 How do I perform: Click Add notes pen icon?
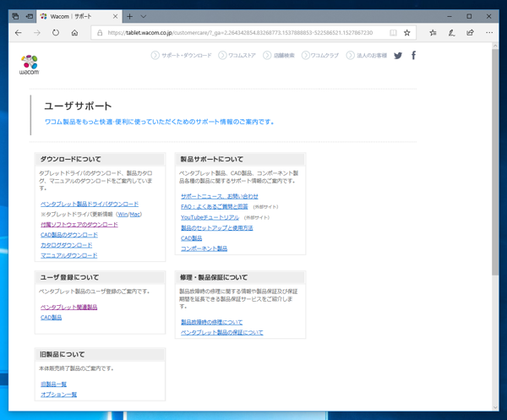(x=452, y=33)
